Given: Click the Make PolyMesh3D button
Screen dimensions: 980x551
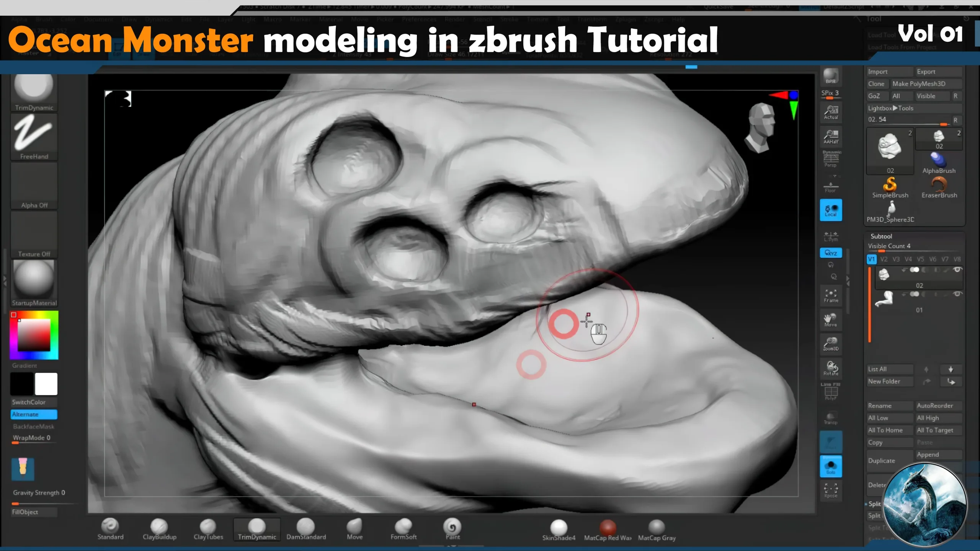Looking at the screenshot, I should [919, 84].
